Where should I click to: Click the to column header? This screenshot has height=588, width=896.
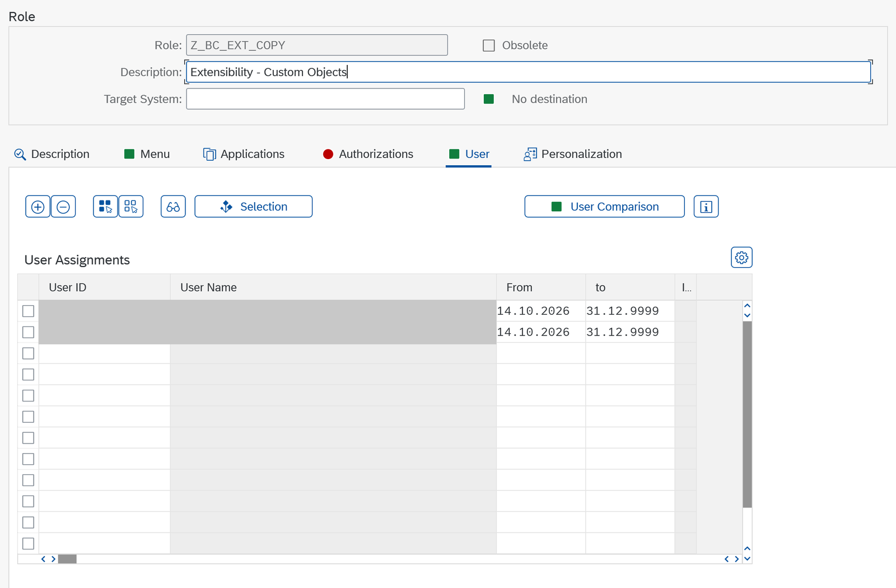tap(630, 287)
